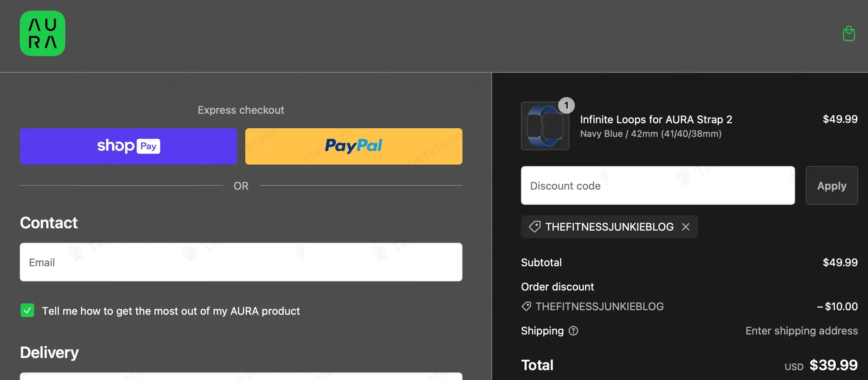Remove the THEFITNESSJUNKIEBLOG discount code

(x=685, y=227)
